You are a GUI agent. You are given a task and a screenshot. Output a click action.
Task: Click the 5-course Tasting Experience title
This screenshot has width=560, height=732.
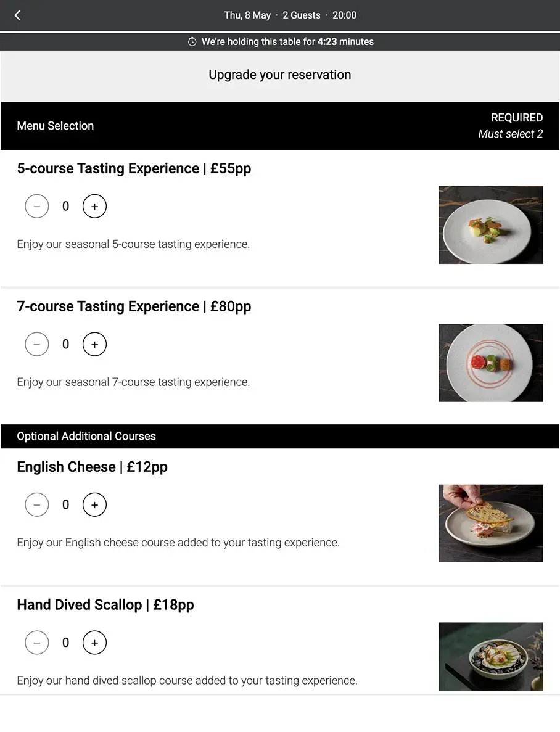tap(134, 168)
